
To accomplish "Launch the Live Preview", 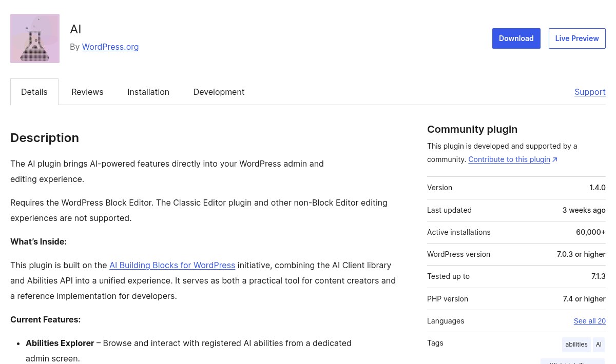I will pyautogui.click(x=577, y=38).
